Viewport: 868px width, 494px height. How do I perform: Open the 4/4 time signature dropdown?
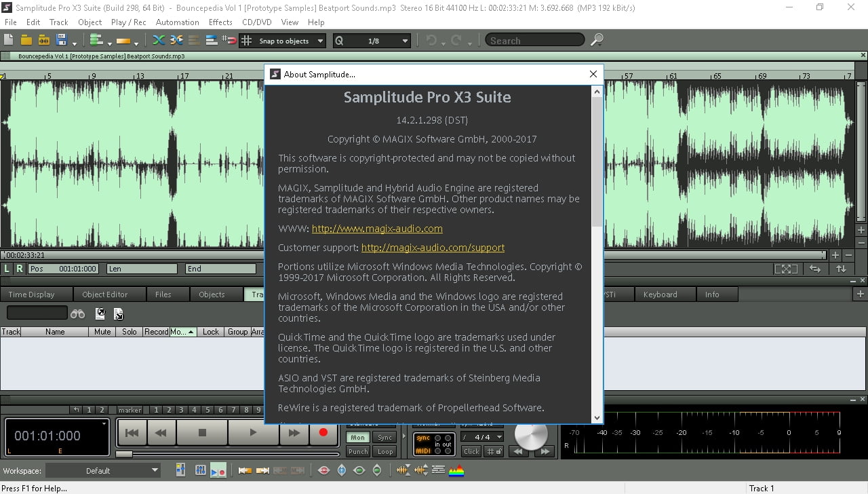482,437
